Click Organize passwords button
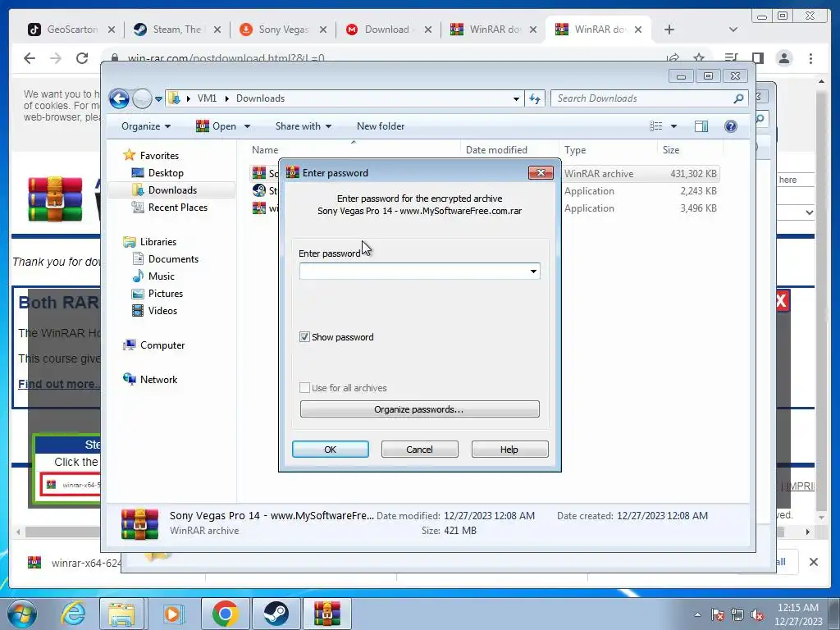The image size is (840, 630). 419,409
